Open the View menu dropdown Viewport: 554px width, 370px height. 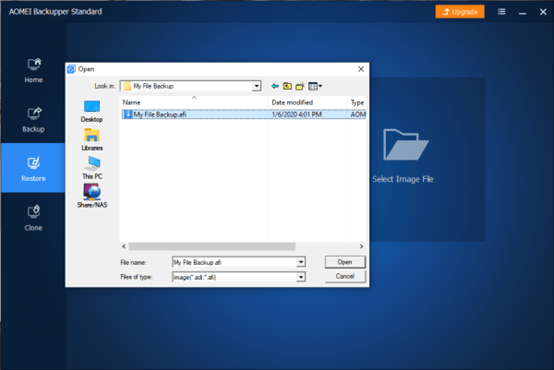[x=315, y=86]
